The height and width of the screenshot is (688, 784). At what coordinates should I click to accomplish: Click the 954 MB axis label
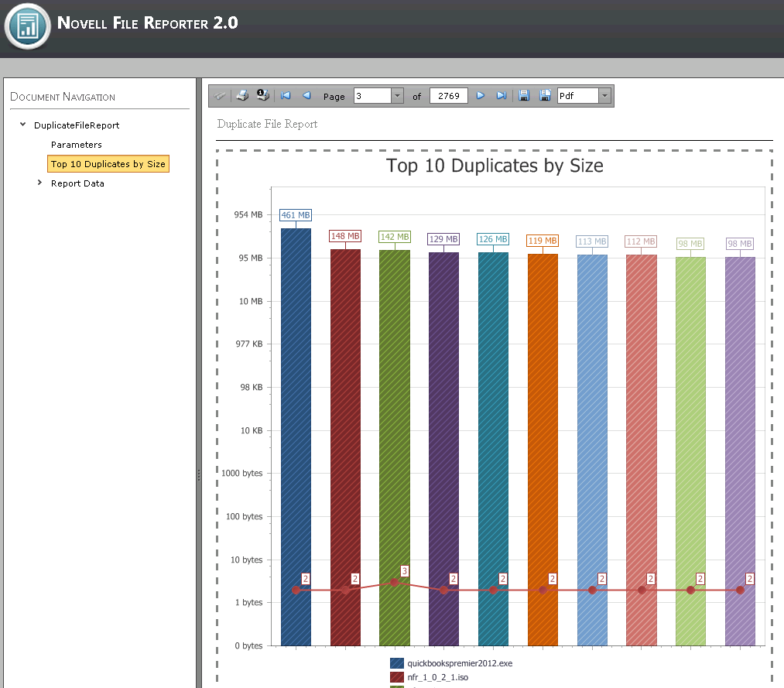pos(248,214)
